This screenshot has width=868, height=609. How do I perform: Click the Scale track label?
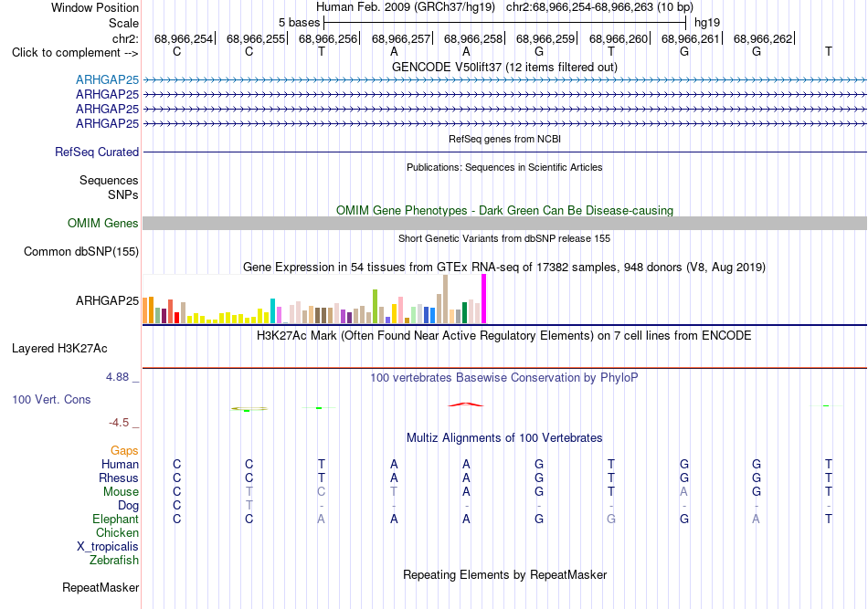click(x=123, y=23)
